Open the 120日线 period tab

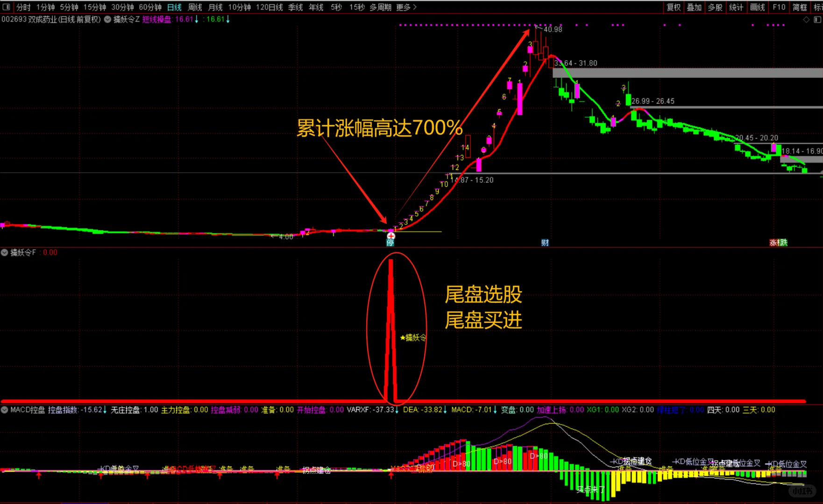pos(269,7)
